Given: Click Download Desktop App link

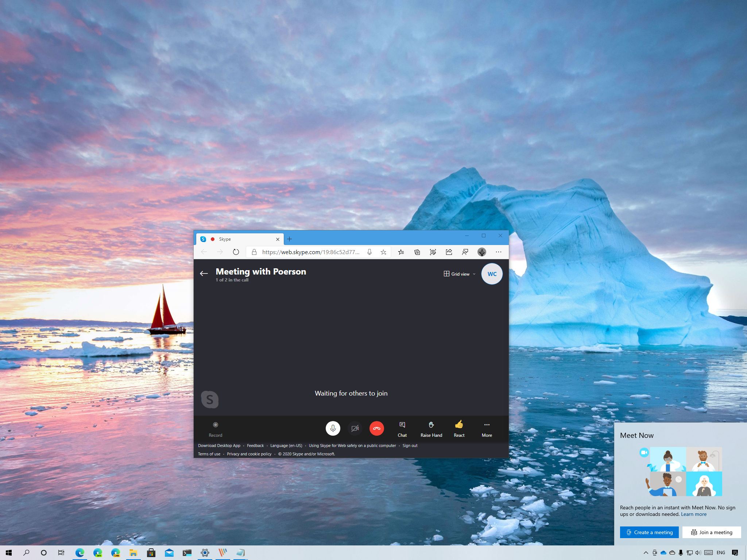Looking at the screenshot, I should [219, 445].
